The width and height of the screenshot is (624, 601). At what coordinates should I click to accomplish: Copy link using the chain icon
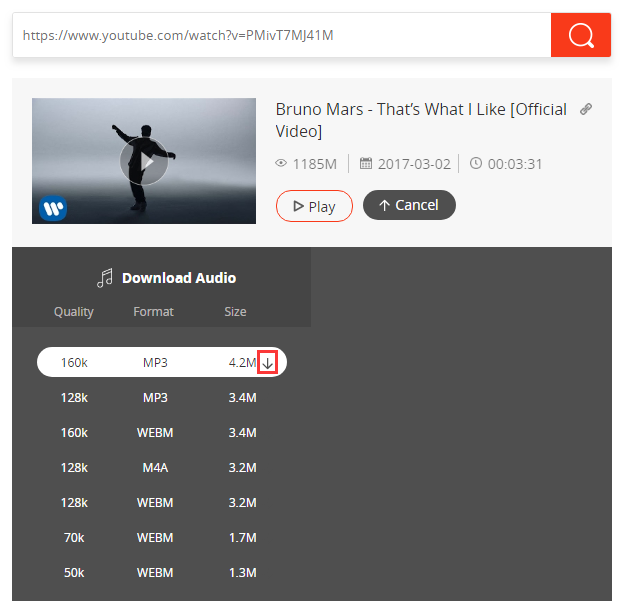[x=586, y=109]
